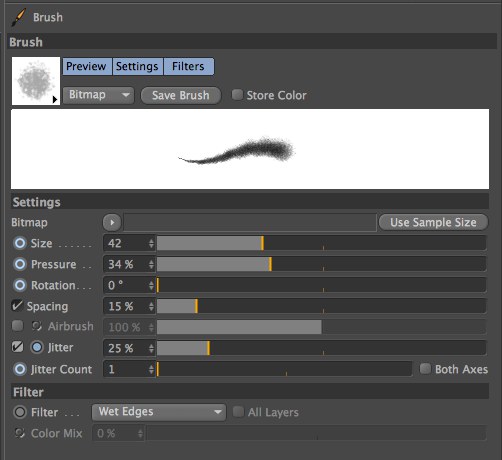Open the brush preset thumbnail arrow

tap(55, 99)
